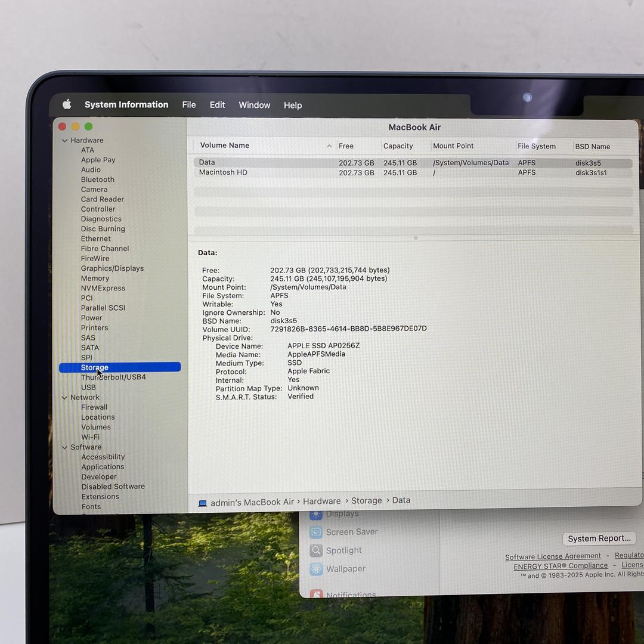Screen dimensions: 644x644
Task: Select Disc Burning in the sidebar
Action: click(x=103, y=229)
